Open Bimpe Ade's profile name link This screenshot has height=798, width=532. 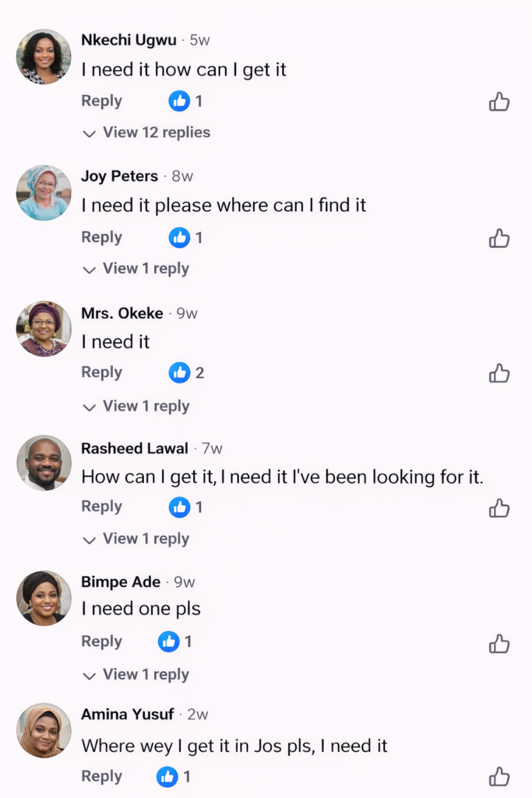tap(121, 582)
